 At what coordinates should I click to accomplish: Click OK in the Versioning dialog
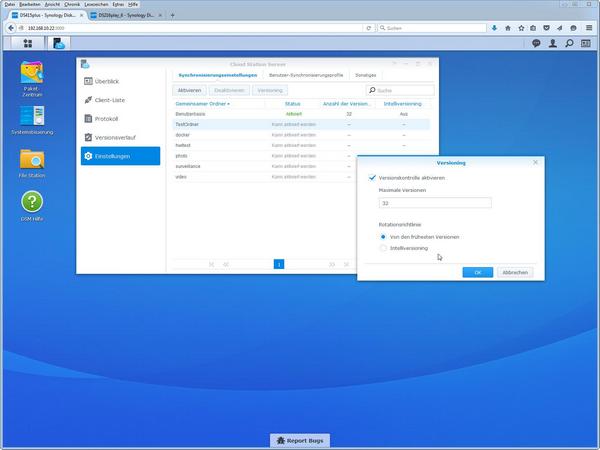pyautogui.click(x=478, y=272)
